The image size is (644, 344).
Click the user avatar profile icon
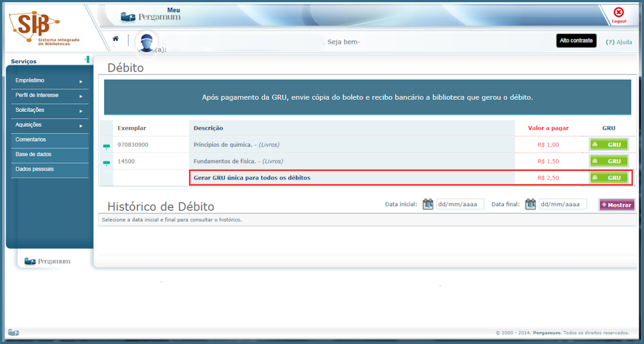pos(146,43)
